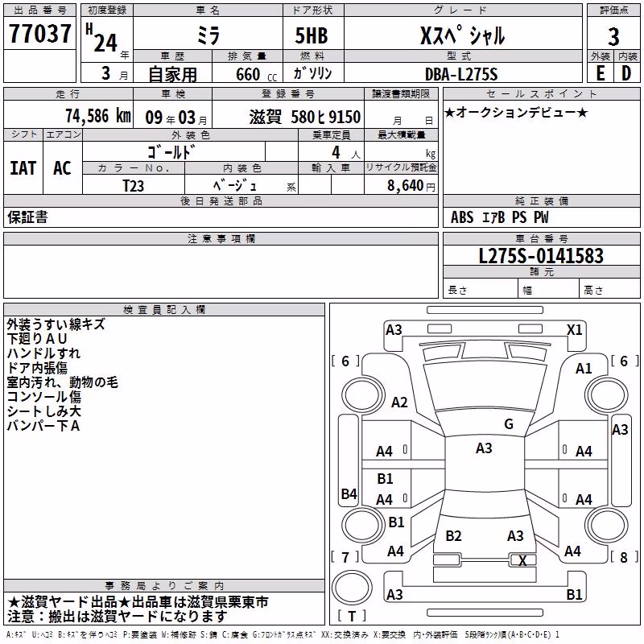The height and width of the screenshot is (644, 644).
Task: Select the shift type IAT
Action: click(23, 168)
